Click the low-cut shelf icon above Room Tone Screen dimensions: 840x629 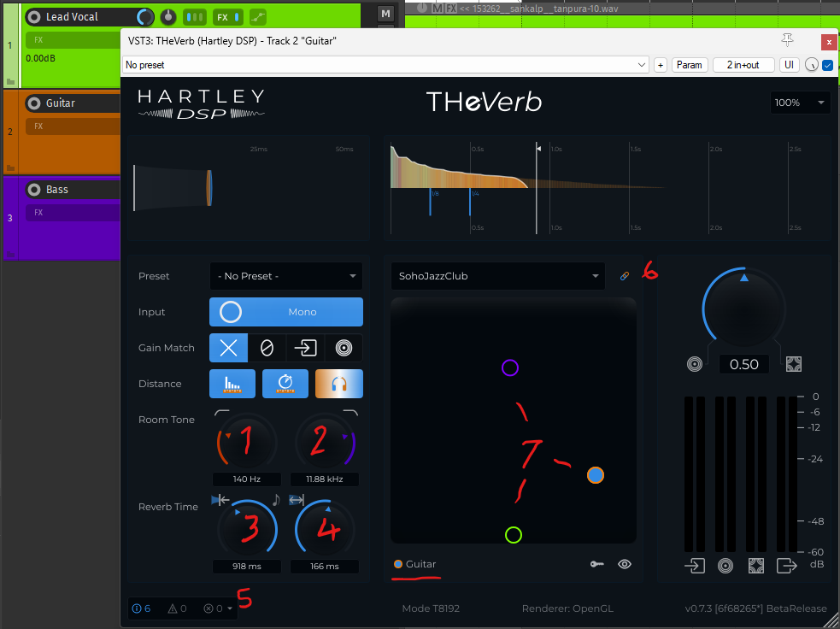point(222,413)
